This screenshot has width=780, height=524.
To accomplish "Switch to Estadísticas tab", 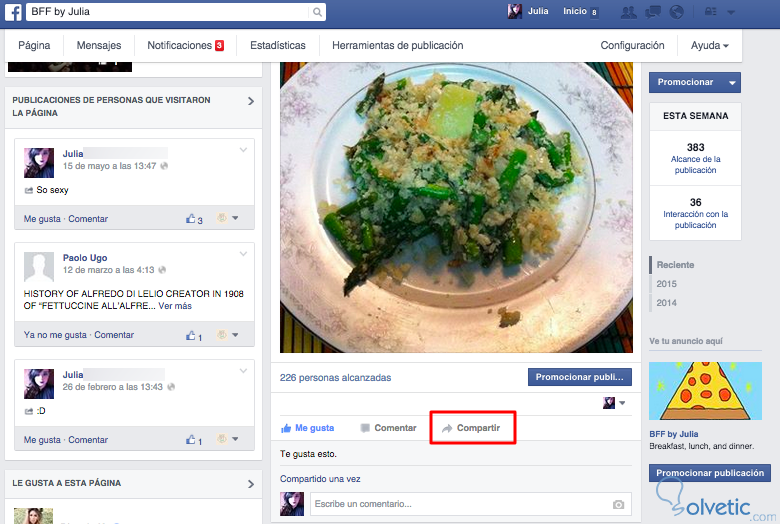I will pos(278,45).
